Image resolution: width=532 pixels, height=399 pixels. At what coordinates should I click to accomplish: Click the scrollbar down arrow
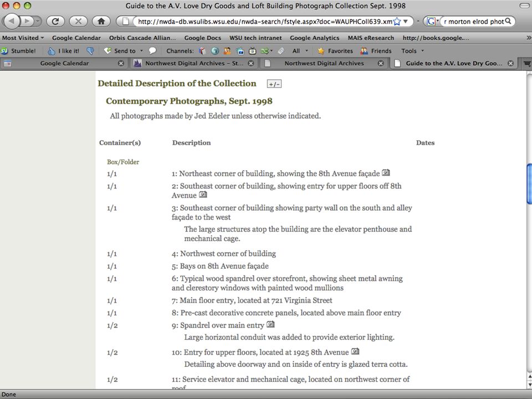coord(529,385)
